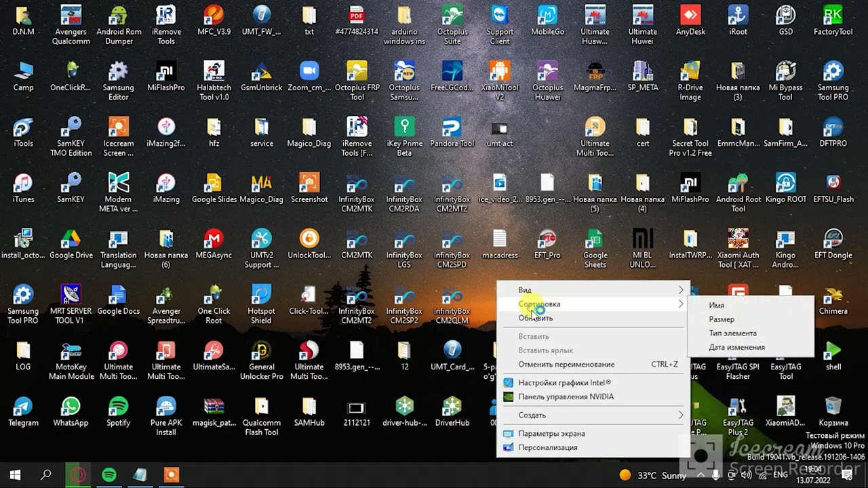868x488 pixels.
Task: Open the Google Drive icon
Action: 71,243
